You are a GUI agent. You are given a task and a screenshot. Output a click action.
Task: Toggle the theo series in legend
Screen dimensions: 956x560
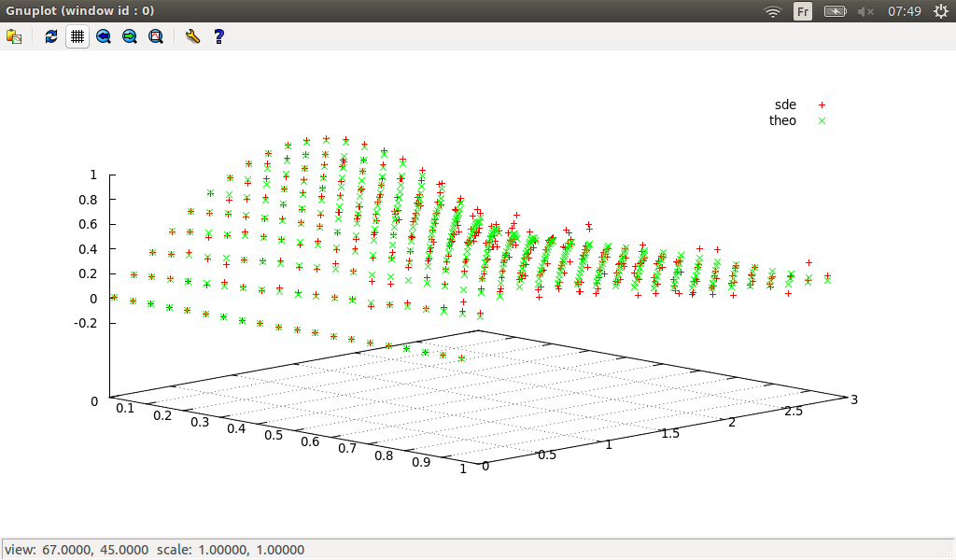coord(782,120)
